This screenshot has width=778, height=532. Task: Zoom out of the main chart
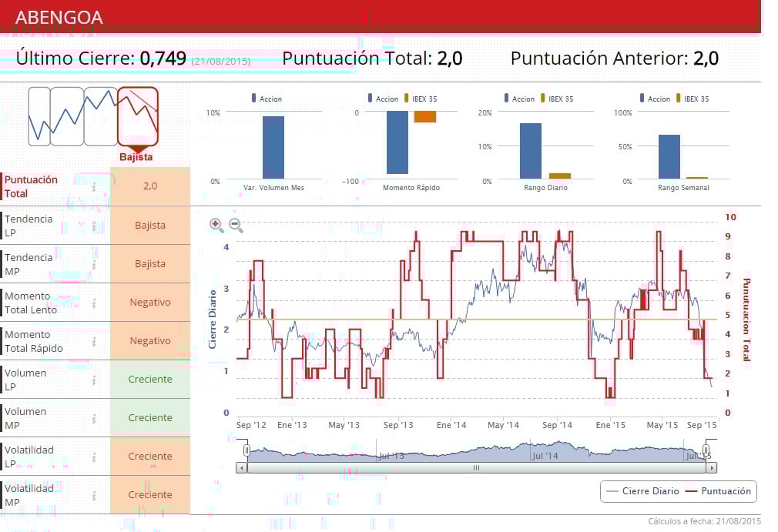pos(236,225)
